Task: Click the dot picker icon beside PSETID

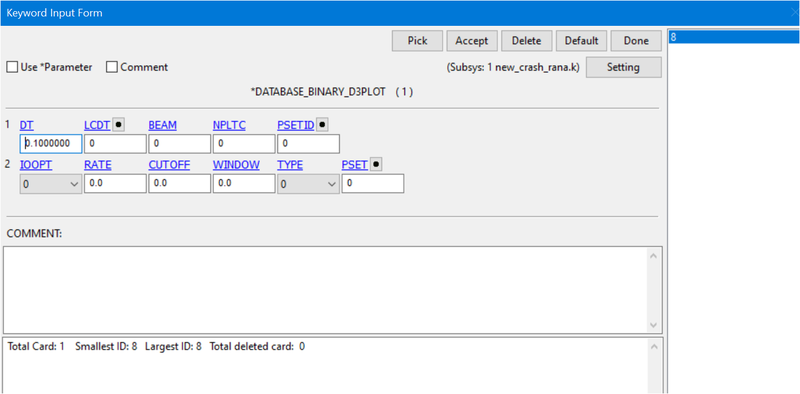Action: coord(322,125)
